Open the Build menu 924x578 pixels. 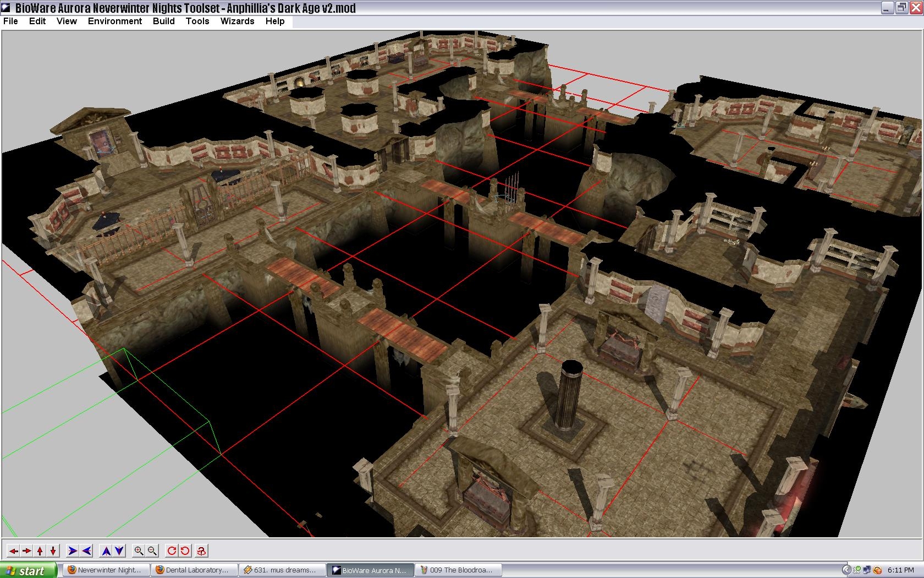[x=163, y=21]
